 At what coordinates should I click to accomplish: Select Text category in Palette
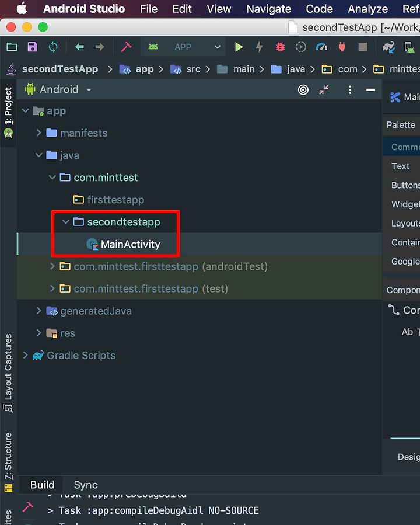pyautogui.click(x=401, y=166)
